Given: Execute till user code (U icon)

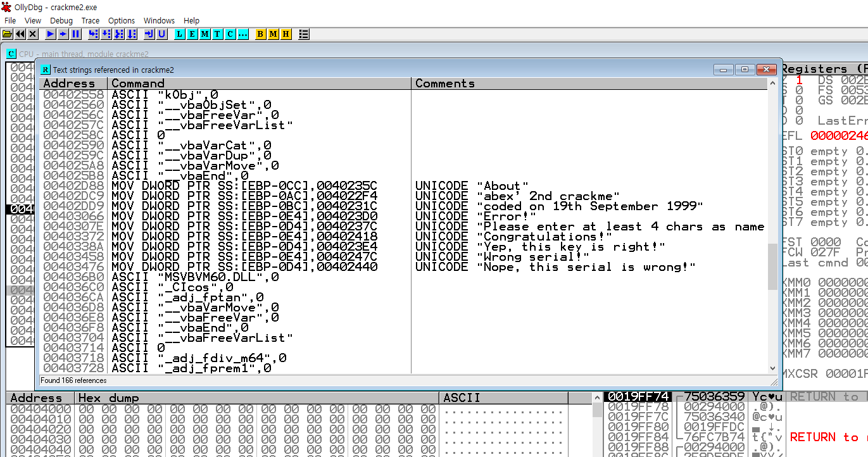Looking at the screenshot, I should coord(162,34).
